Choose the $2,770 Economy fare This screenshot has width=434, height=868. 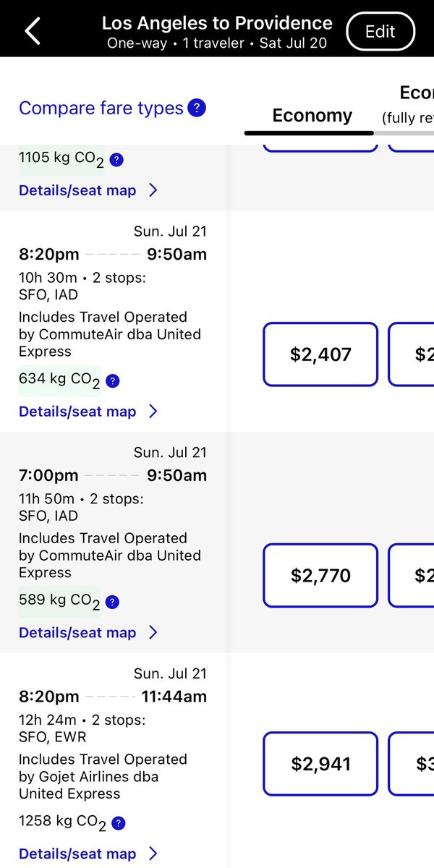tap(320, 576)
